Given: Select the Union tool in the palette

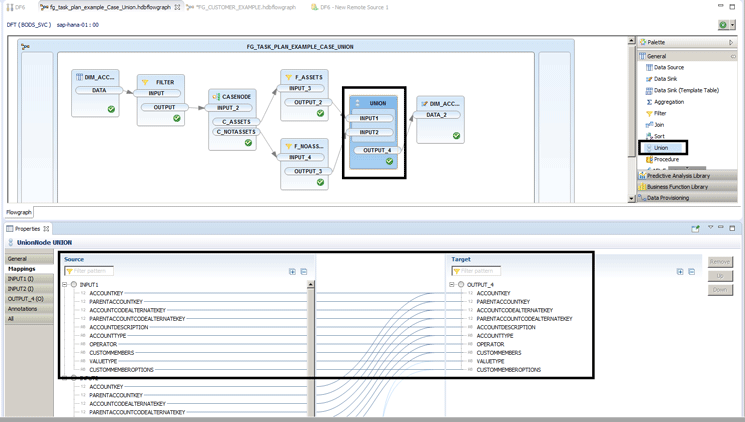Looking at the screenshot, I should (x=661, y=147).
